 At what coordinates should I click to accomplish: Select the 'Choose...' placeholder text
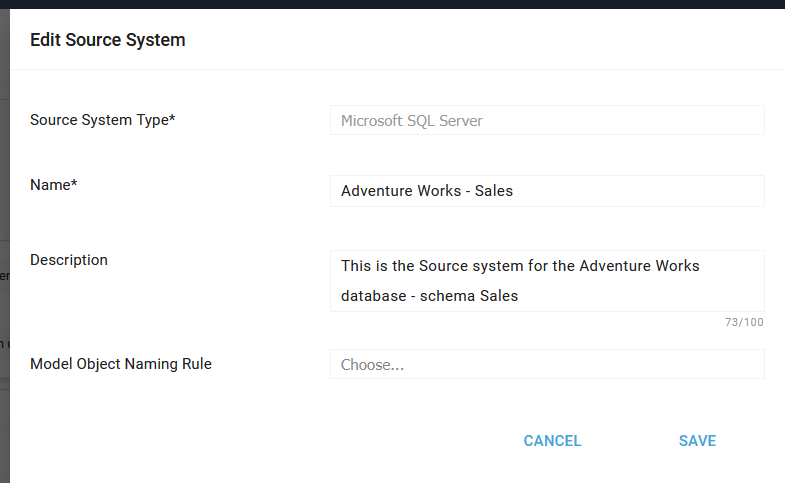click(372, 365)
